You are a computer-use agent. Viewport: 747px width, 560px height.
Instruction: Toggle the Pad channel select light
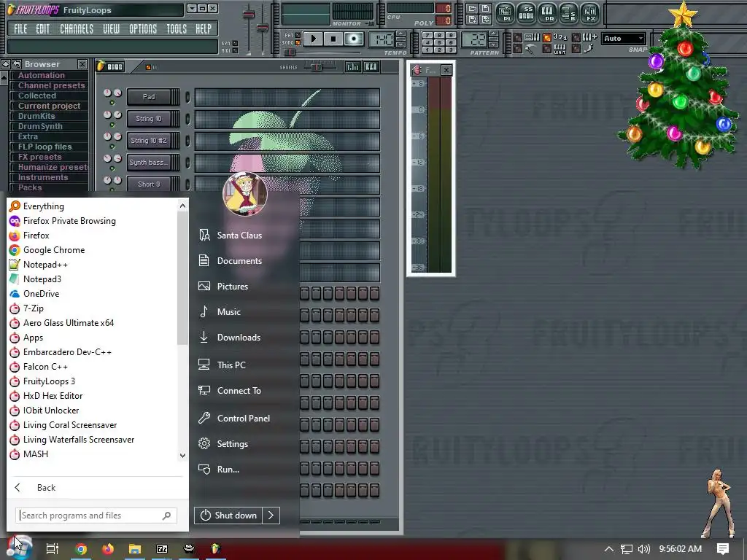coord(187,97)
